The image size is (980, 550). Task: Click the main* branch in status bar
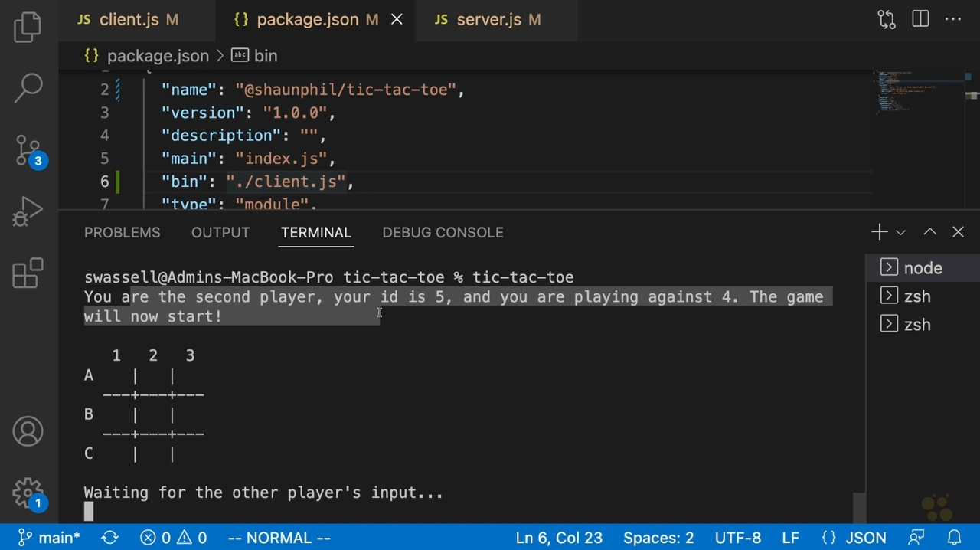49,538
